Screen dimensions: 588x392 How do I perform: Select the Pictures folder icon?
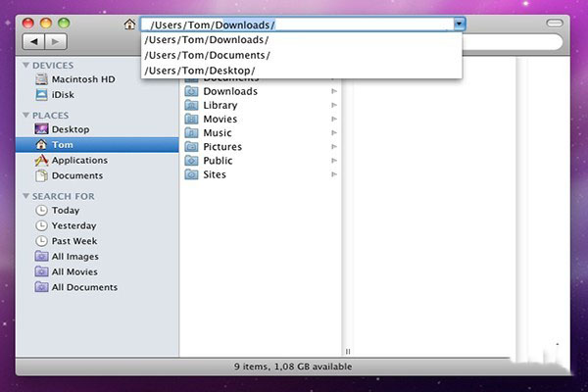191,147
